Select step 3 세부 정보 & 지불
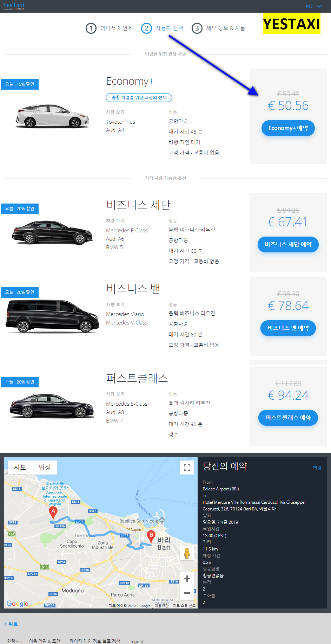 click(218, 28)
